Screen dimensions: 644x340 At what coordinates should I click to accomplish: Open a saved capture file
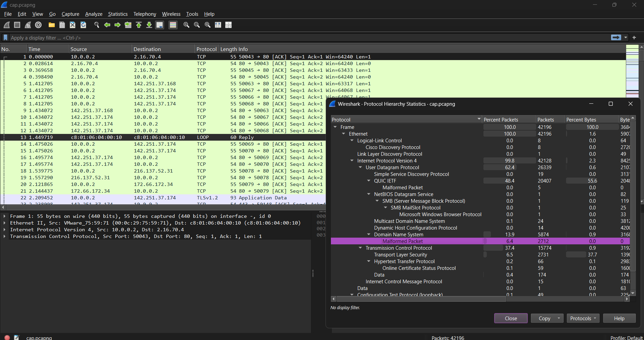click(x=51, y=25)
